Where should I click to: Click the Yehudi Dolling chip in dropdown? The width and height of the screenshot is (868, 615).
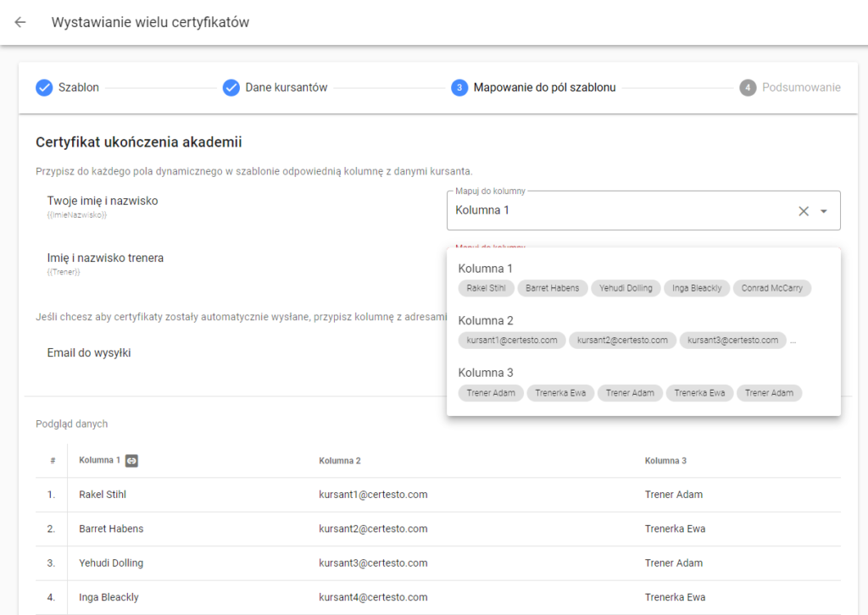coord(626,288)
